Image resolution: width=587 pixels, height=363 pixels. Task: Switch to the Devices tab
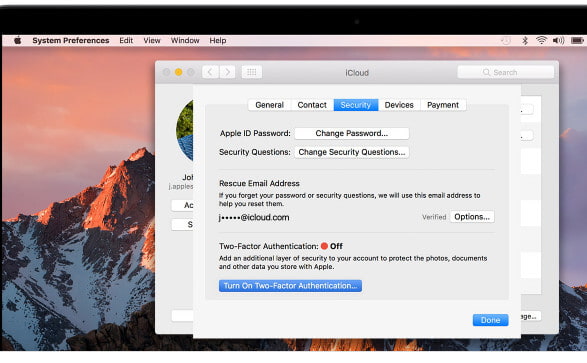[x=399, y=105]
